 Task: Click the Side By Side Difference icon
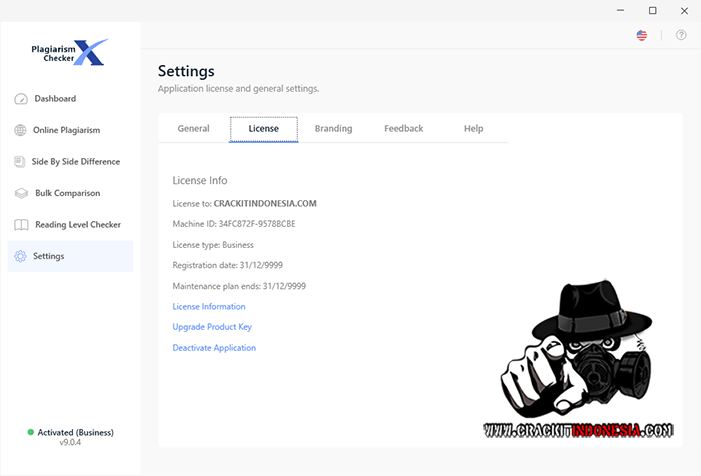pyautogui.click(x=21, y=162)
